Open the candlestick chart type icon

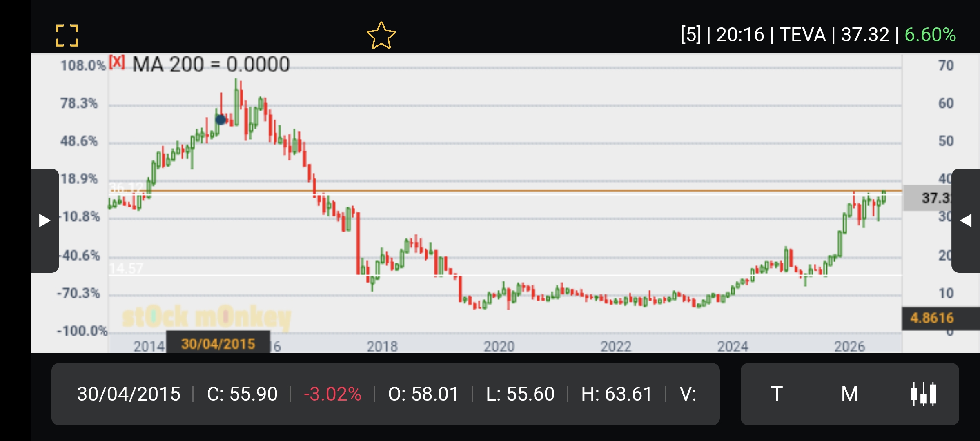[923, 394]
